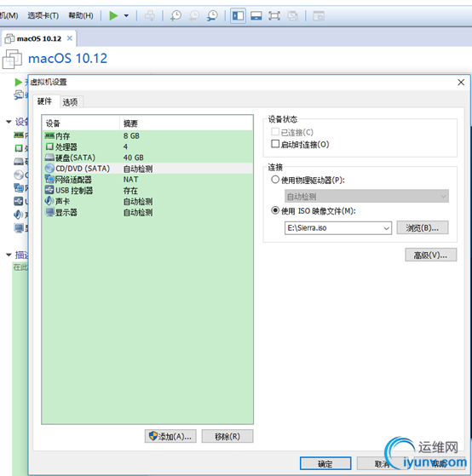The image size is (472, 476).
Task: Select the 显示器 monitor icon row
Action: pos(49,212)
